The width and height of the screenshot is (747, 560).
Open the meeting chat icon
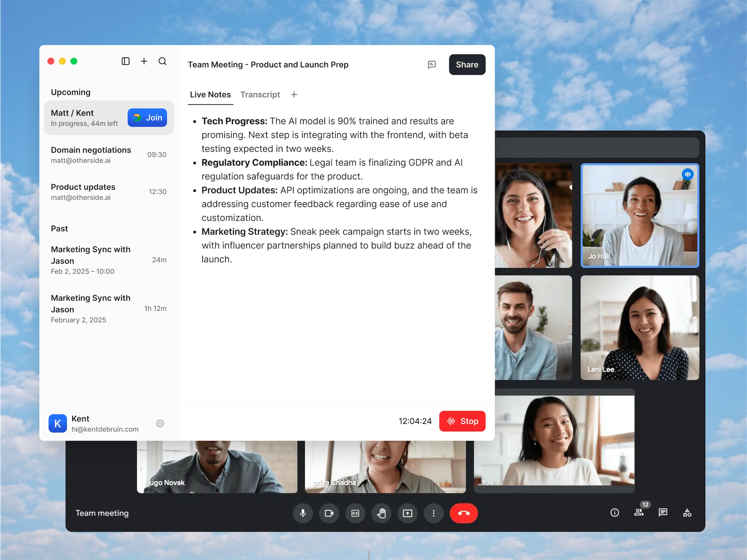pyautogui.click(x=663, y=513)
